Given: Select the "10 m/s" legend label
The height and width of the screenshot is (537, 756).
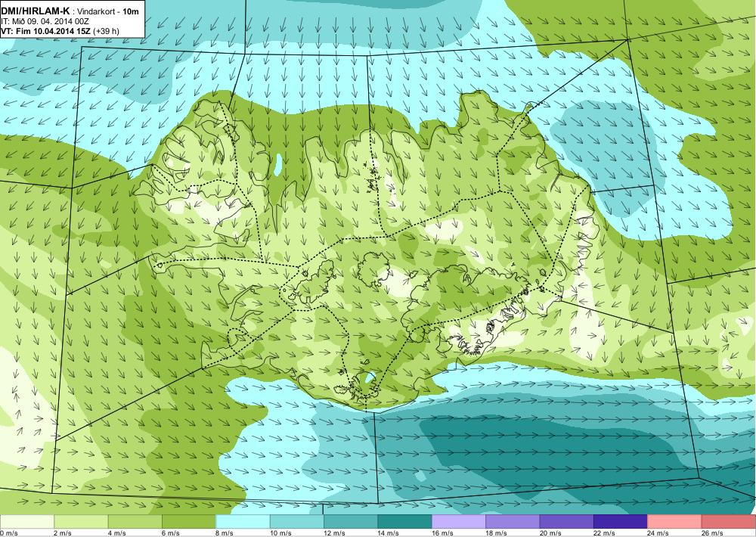Looking at the screenshot, I should pyautogui.click(x=280, y=533).
